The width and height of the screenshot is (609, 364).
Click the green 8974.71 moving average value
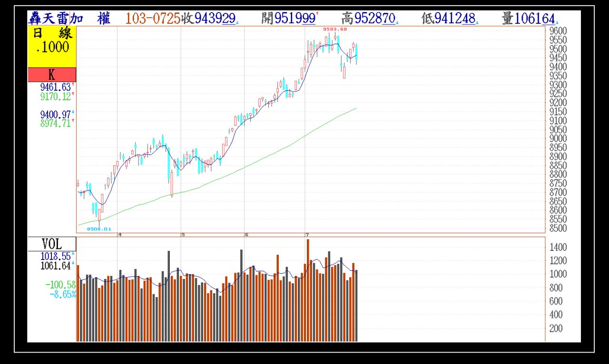[x=56, y=123]
